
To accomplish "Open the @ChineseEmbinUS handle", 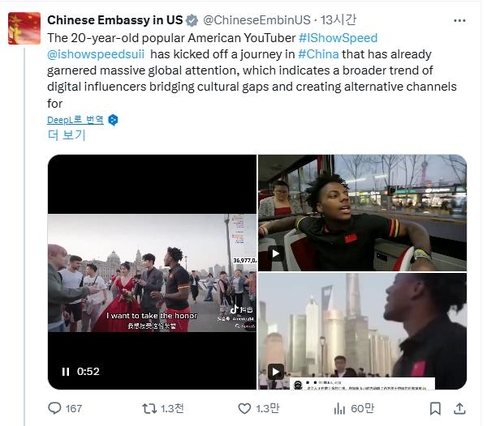I will click(257, 20).
